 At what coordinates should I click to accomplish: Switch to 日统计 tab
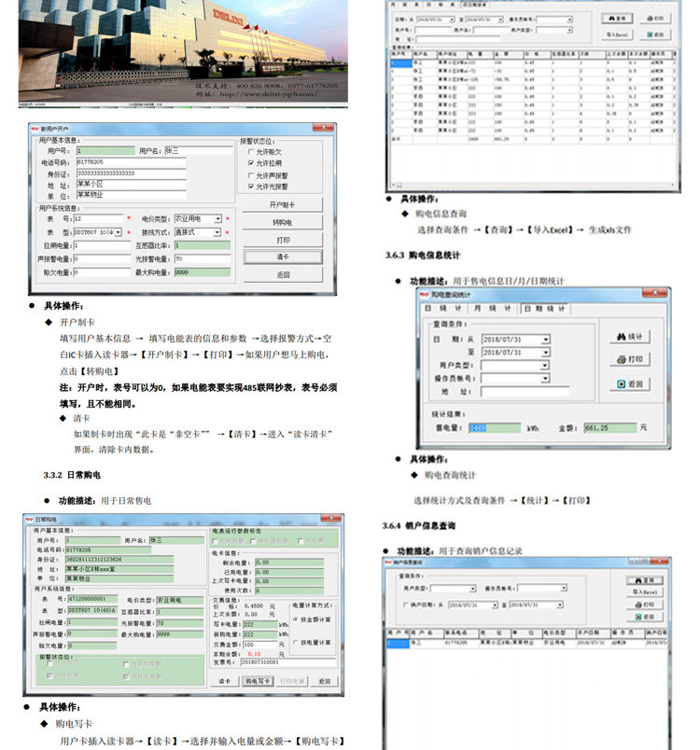tap(443, 309)
